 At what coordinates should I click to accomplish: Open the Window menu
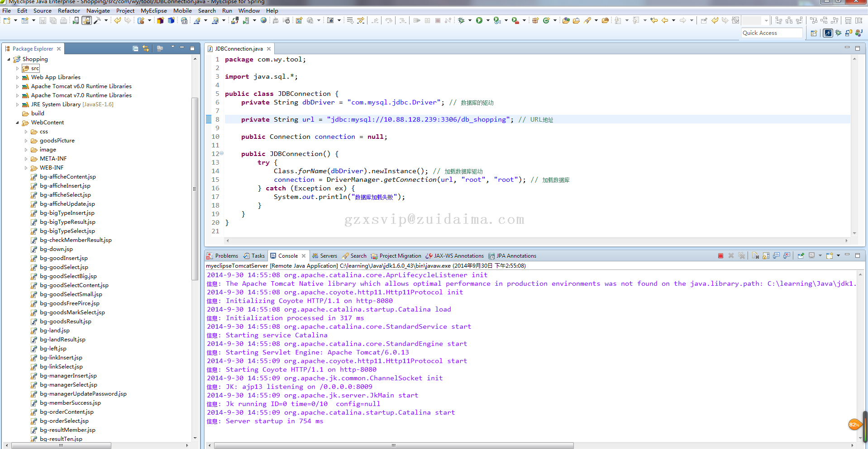pyautogui.click(x=249, y=10)
